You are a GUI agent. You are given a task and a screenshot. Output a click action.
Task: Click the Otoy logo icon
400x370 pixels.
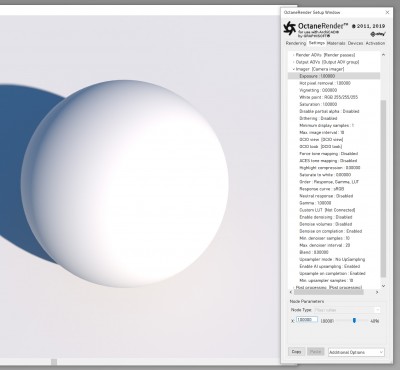pos(378,34)
